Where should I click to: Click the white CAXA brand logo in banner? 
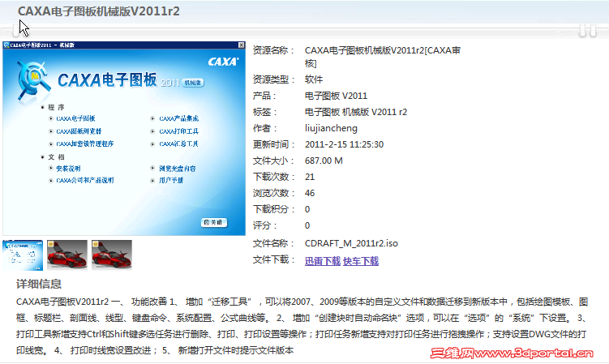click(223, 62)
